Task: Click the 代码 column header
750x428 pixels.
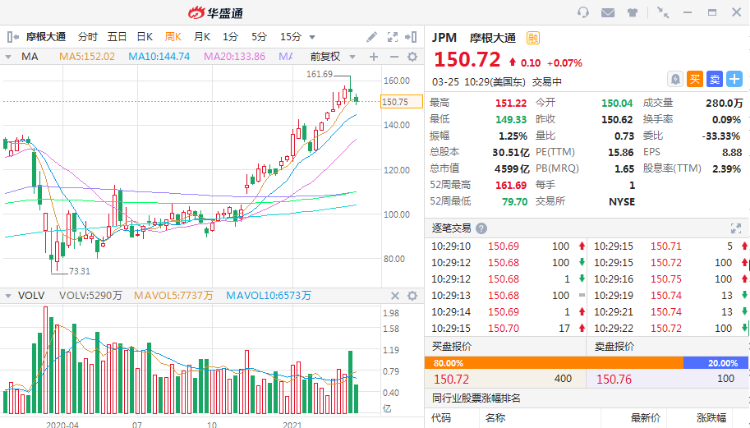Action: coord(441,418)
